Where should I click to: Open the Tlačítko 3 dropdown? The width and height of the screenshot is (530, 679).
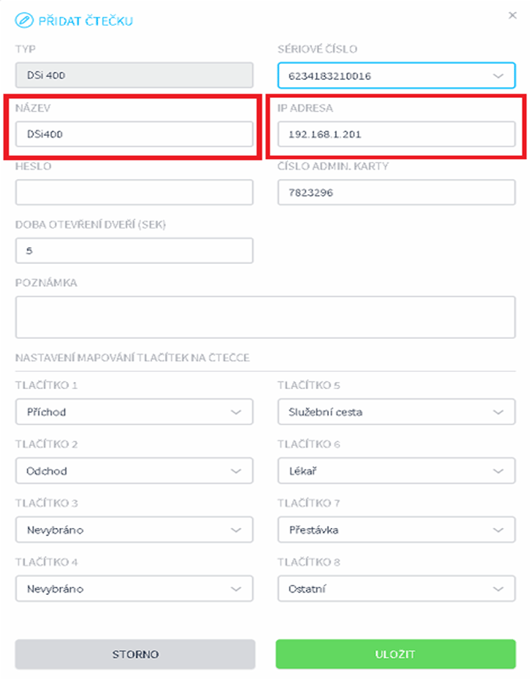134,530
